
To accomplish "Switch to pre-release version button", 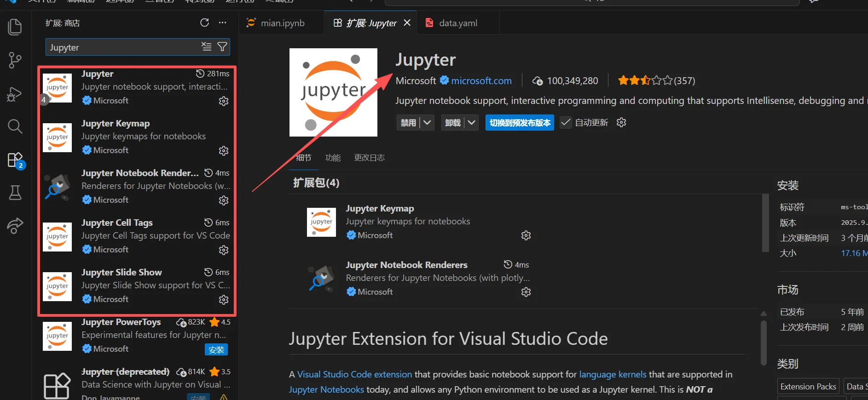I will click(x=520, y=123).
